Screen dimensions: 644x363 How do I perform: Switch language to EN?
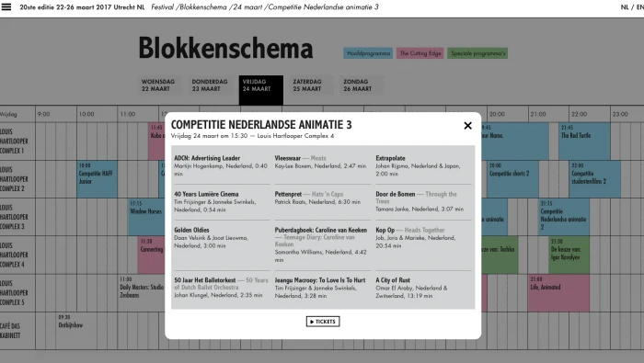(x=639, y=7)
